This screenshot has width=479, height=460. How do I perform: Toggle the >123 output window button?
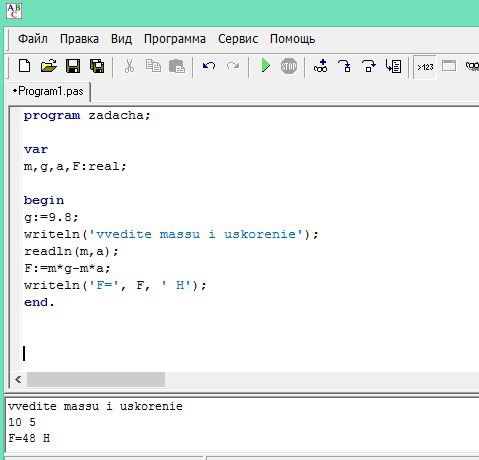click(425, 67)
